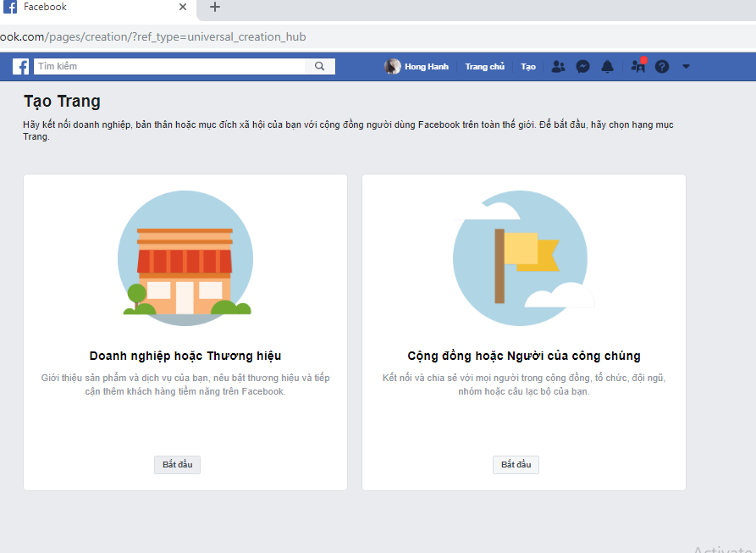Viewport: 756px width, 553px height.
Task: Click the storefront illustration for business pages
Action: 185,257
